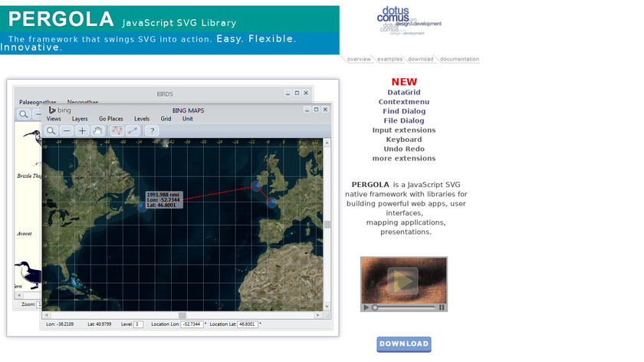This screenshot has width=644, height=362.
Task: Click the map's horizontal scrollbar handle
Action: pyautogui.click(x=182, y=315)
